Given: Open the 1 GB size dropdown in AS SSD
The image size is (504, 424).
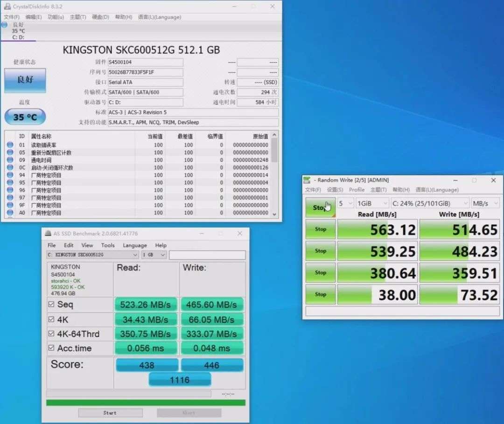Looking at the screenshot, I should (x=154, y=255).
